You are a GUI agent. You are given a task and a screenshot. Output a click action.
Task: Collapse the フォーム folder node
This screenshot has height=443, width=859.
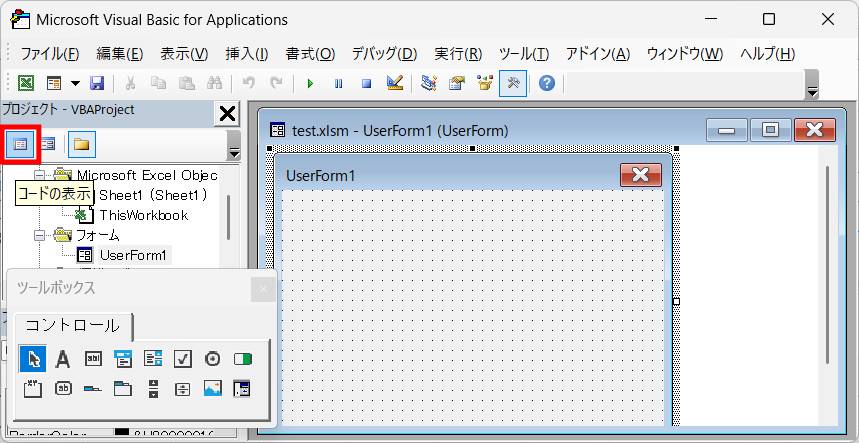point(39,235)
